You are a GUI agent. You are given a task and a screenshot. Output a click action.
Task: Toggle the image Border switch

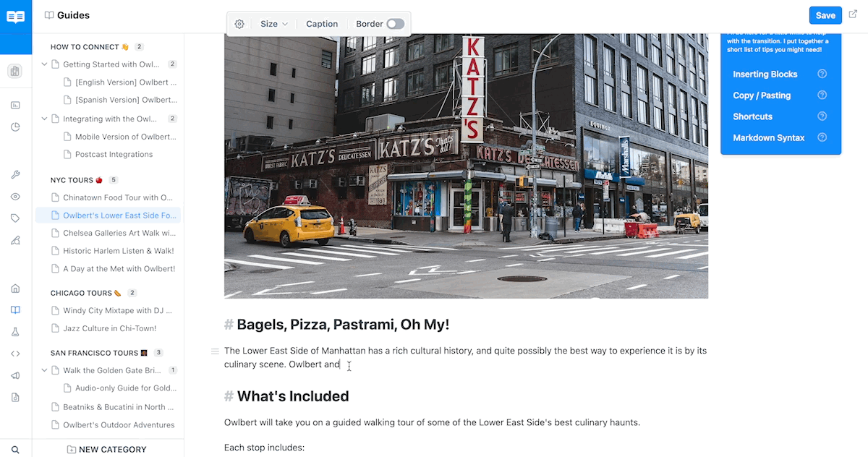pyautogui.click(x=395, y=24)
